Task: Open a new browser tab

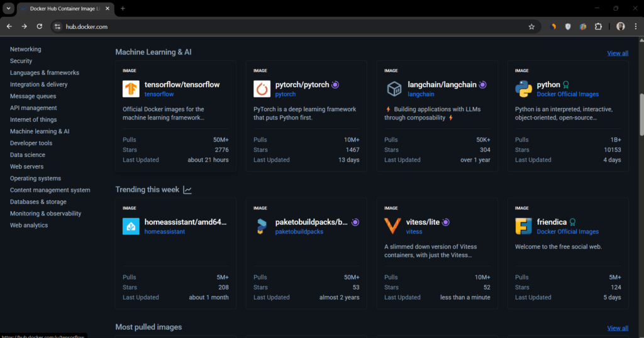Action: [x=123, y=9]
